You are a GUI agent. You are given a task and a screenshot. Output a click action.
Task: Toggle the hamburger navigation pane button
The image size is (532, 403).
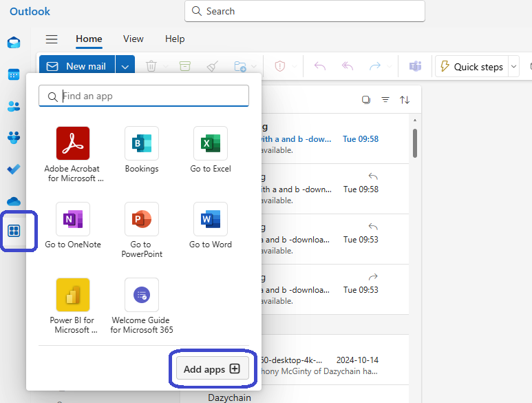[52, 39]
